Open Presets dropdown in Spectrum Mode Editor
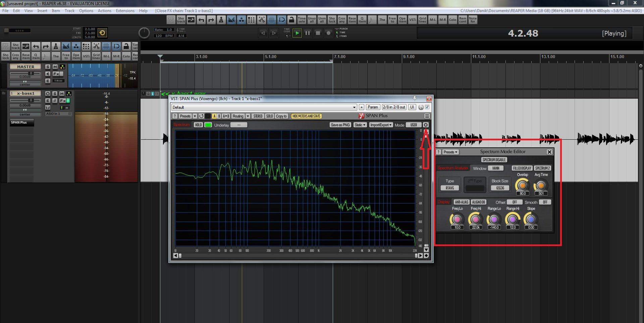Screen dimensions: 644x323 click(x=450, y=152)
